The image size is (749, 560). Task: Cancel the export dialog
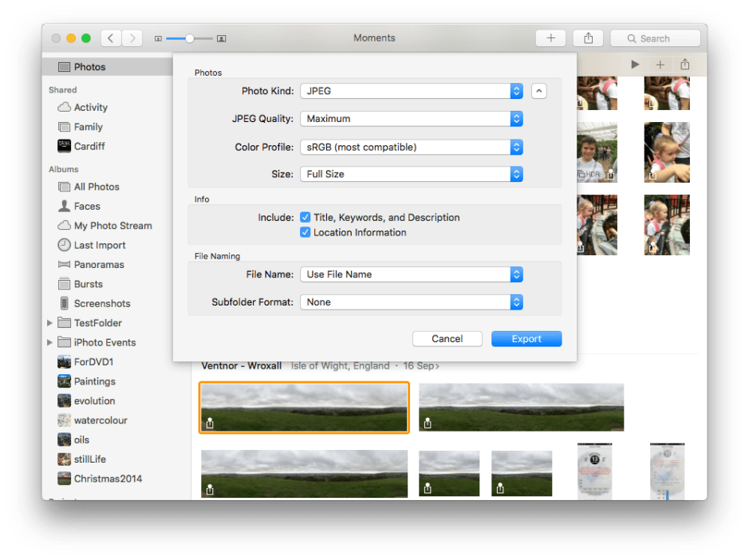click(x=447, y=338)
